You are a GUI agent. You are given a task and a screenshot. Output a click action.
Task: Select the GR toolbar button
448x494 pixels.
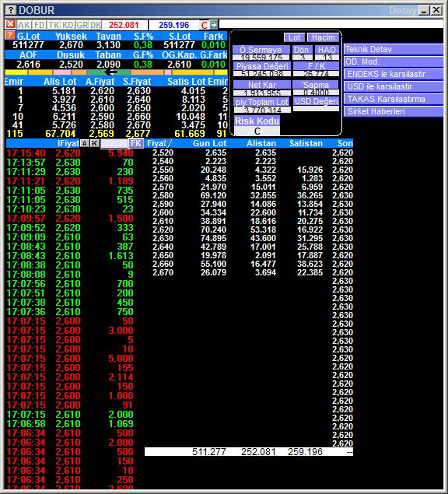click(x=82, y=25)
